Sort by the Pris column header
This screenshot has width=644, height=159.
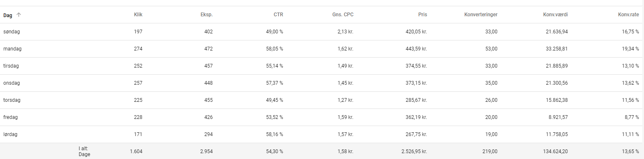[x=423, y=15]
